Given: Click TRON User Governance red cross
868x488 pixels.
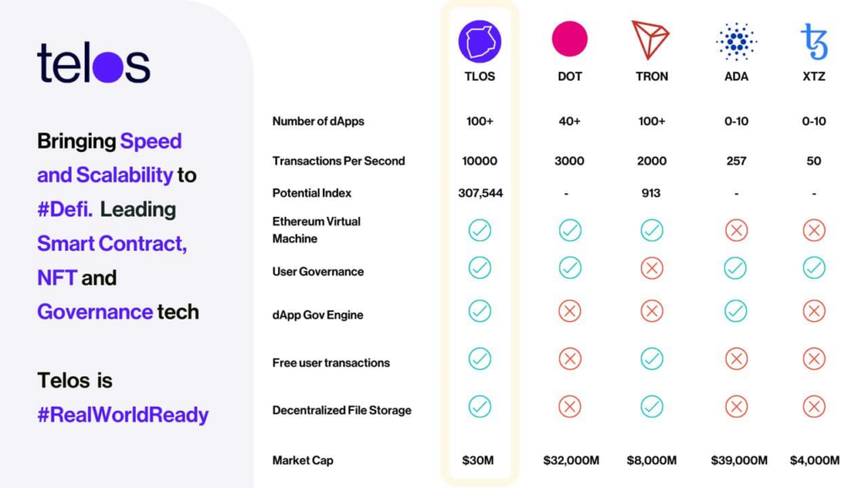Looking at the screenshot, I should [x=651, y=269].
